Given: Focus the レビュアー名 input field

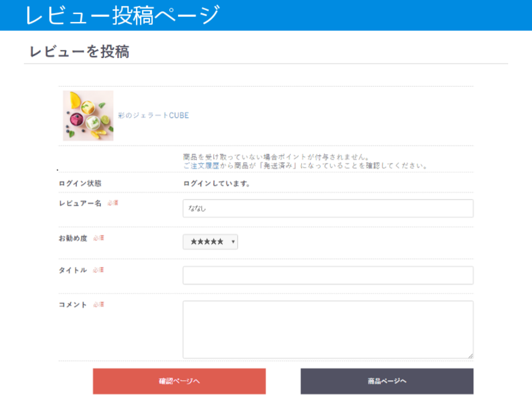Looking at the screenshot, I should click(x=328, y=208).
